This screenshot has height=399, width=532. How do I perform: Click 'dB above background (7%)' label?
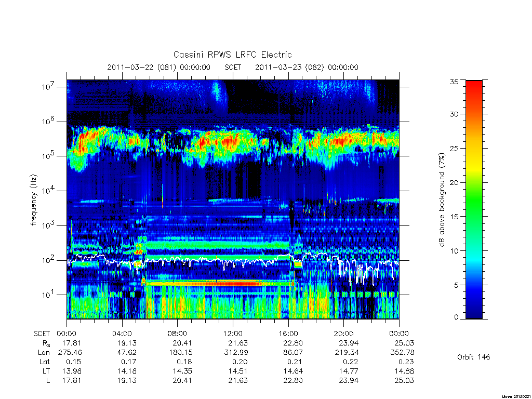(442, 199)
